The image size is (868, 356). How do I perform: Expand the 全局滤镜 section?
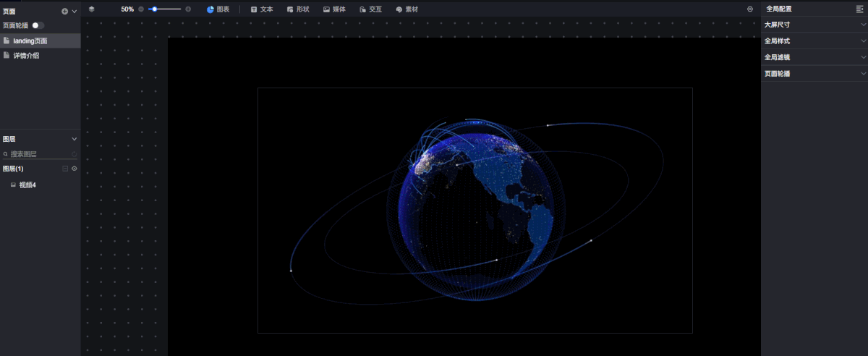click(814, 57)
